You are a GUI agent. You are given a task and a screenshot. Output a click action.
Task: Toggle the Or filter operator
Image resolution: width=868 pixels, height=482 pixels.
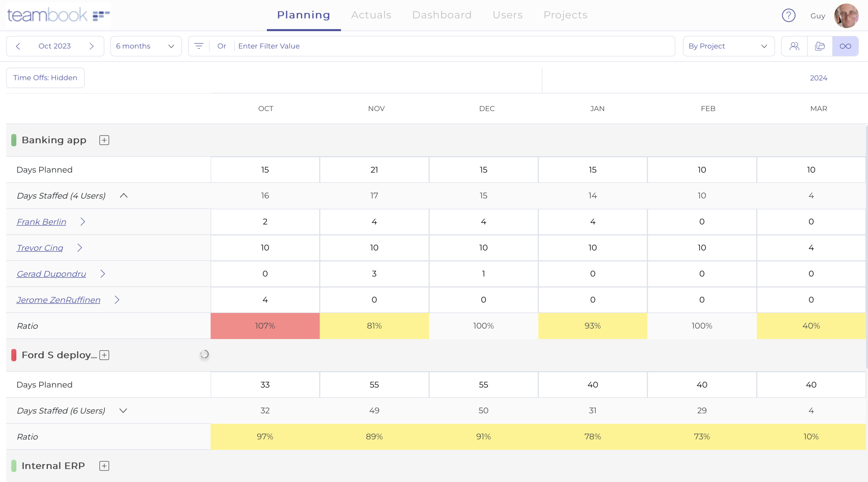click(x=221, y=46)
